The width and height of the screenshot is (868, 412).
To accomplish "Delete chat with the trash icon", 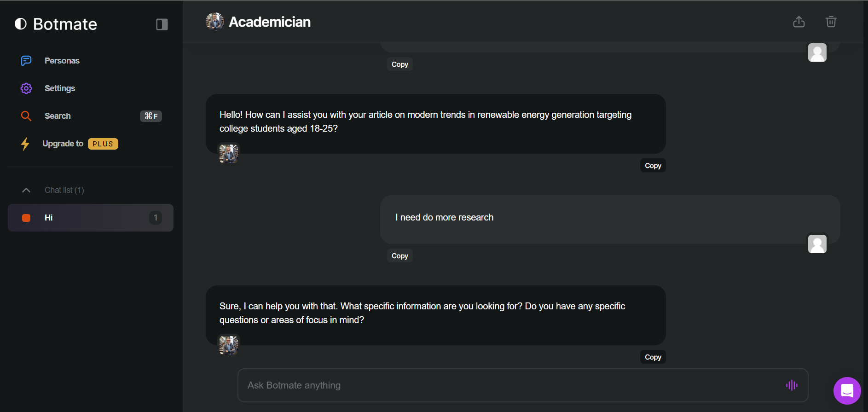I will (831, 22).
